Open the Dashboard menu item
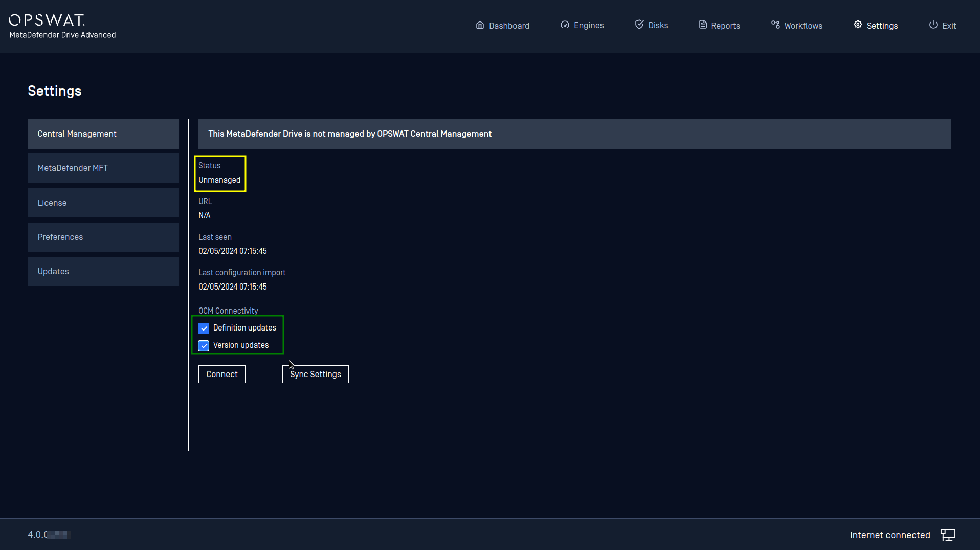This screenshot has width=980, height=550. coord(502,25)
